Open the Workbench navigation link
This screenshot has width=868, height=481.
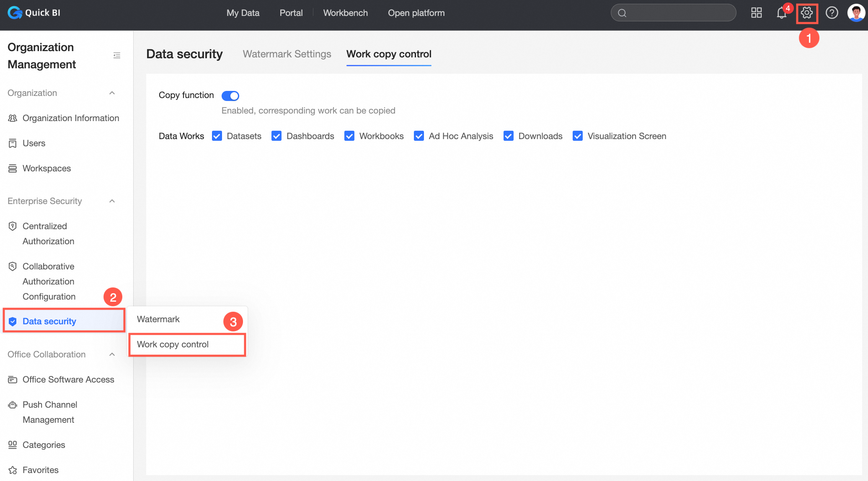[345, 13]
